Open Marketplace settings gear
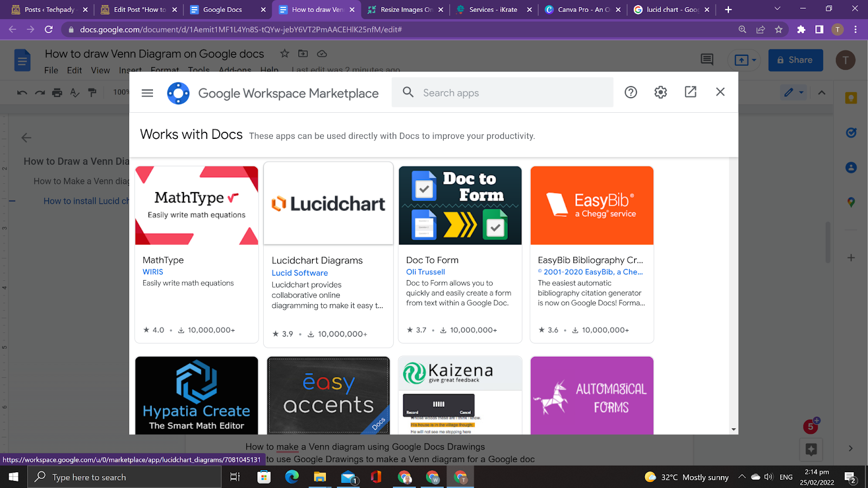 click(x=660, y=92)
